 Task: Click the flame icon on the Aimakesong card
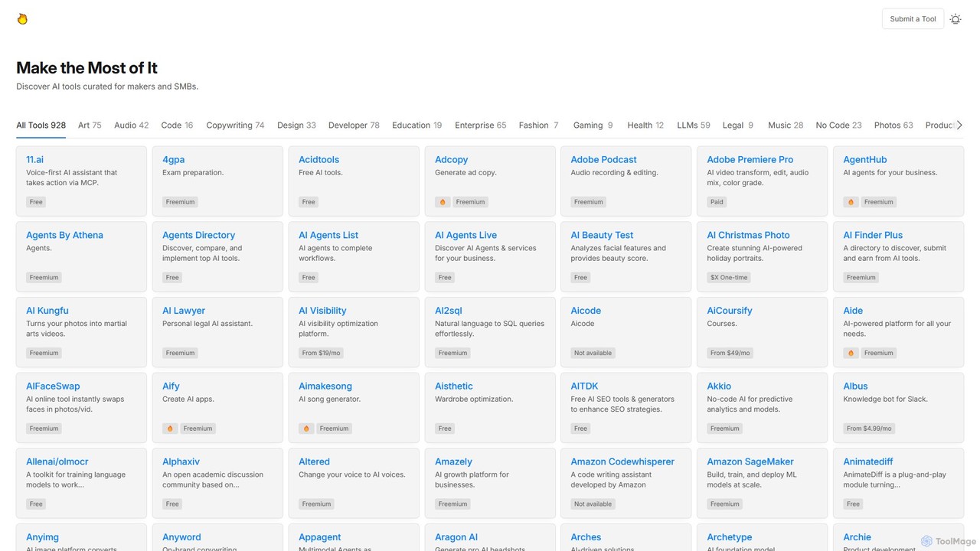tap(306, 429)
